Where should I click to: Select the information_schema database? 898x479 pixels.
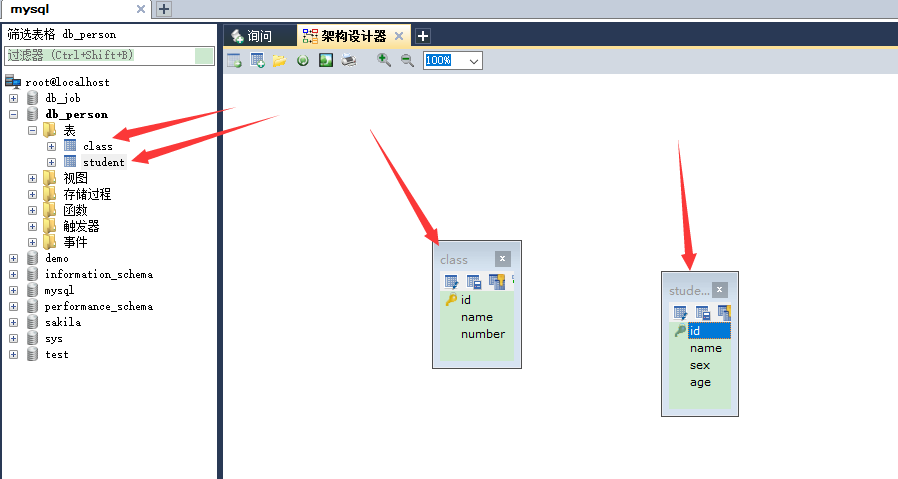pos(99,274)
